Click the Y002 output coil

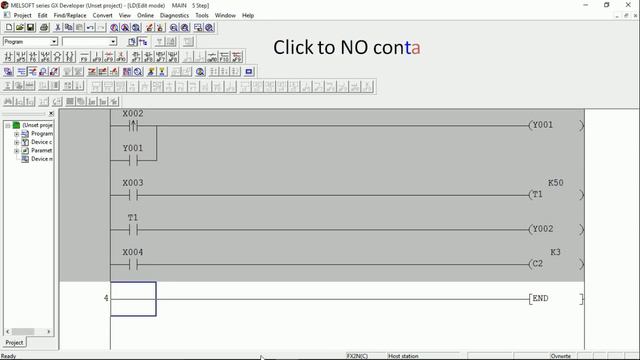(556, 229)
